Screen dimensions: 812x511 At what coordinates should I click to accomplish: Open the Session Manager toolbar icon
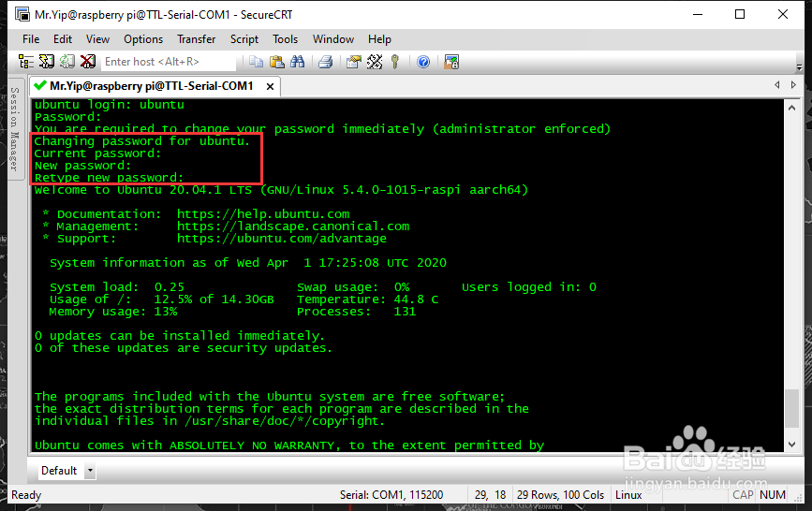click(25, 62)
